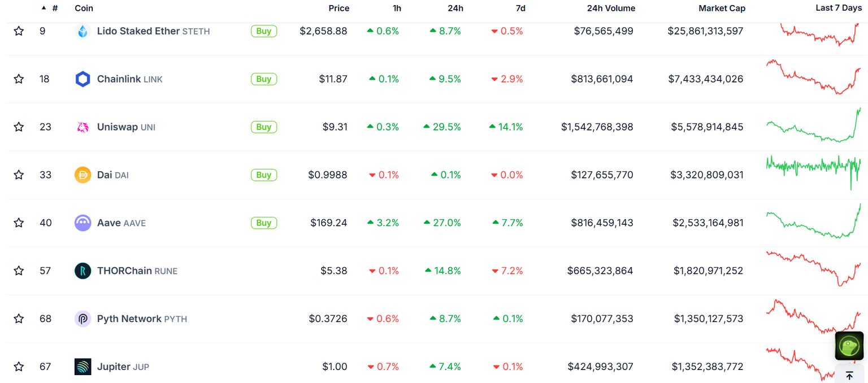Open the CoinGecko gecko assistant icon
Viewport: 868px width, 383px height.
(849, 346)
